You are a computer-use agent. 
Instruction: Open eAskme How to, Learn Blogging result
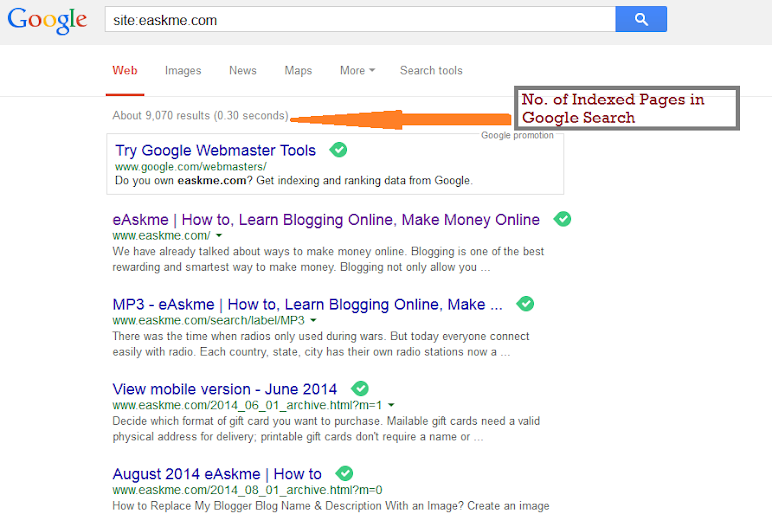(326, 220)
